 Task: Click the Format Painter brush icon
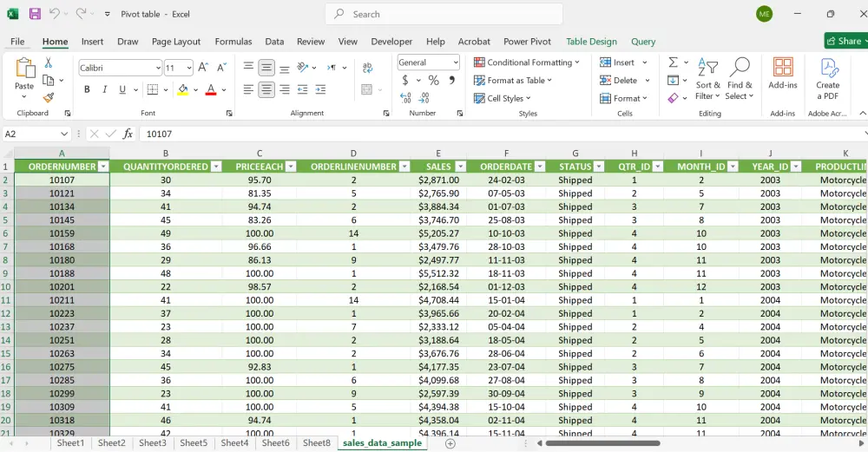click(49, 98)
